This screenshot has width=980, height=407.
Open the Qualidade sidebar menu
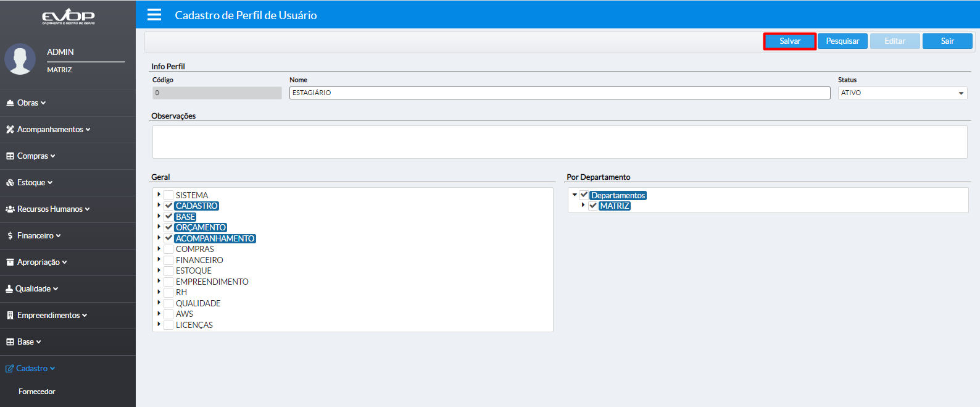coord(32,289)
